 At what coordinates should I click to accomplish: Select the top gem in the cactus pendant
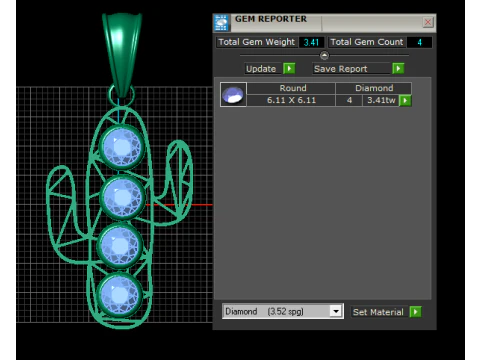[121, 147]
